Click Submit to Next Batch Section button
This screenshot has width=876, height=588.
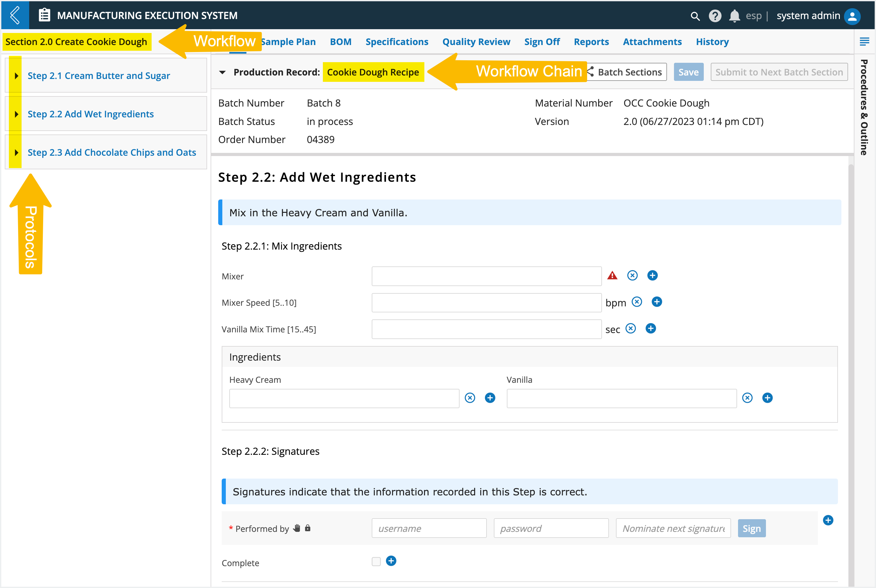tap(779, 72)
